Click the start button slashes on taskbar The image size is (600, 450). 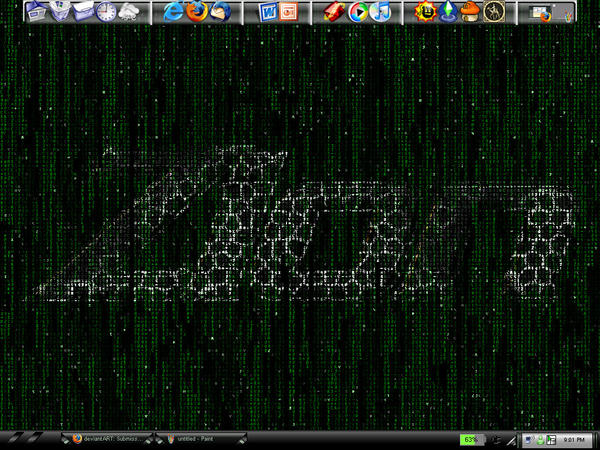click(26, 439)
